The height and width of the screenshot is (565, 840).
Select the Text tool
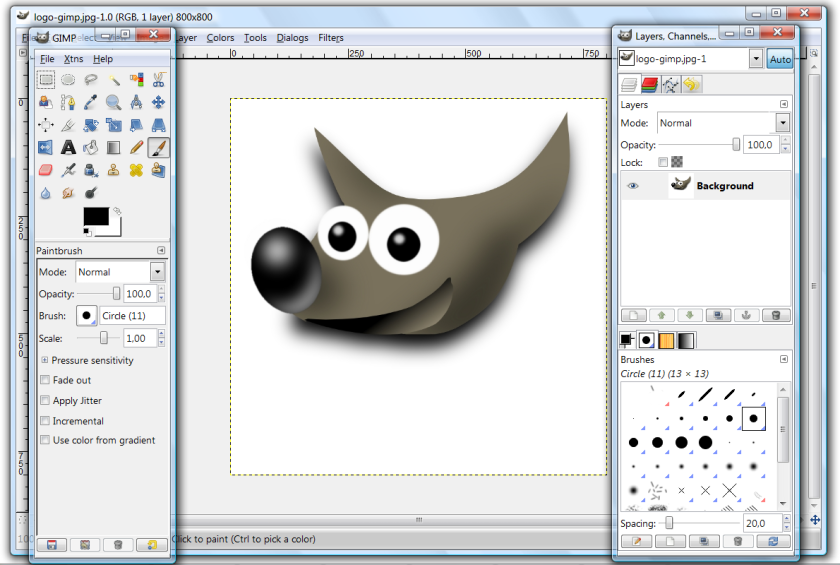click(x=68, y=148)
